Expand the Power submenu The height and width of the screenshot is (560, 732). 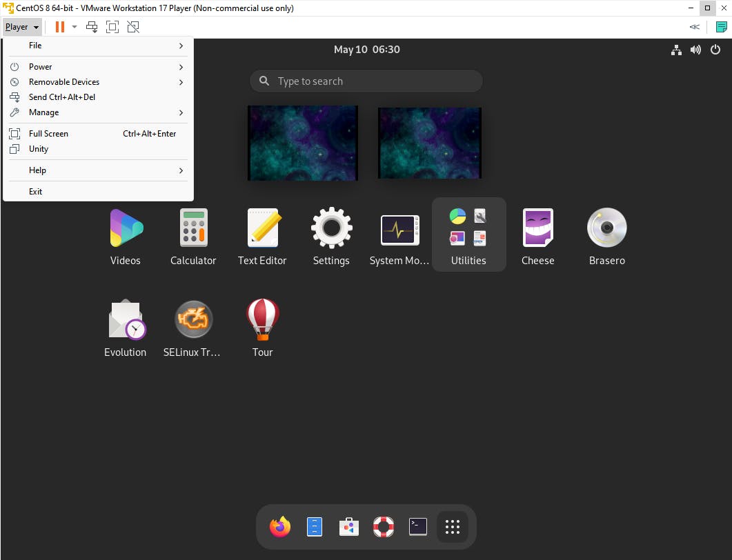point(98,67)
